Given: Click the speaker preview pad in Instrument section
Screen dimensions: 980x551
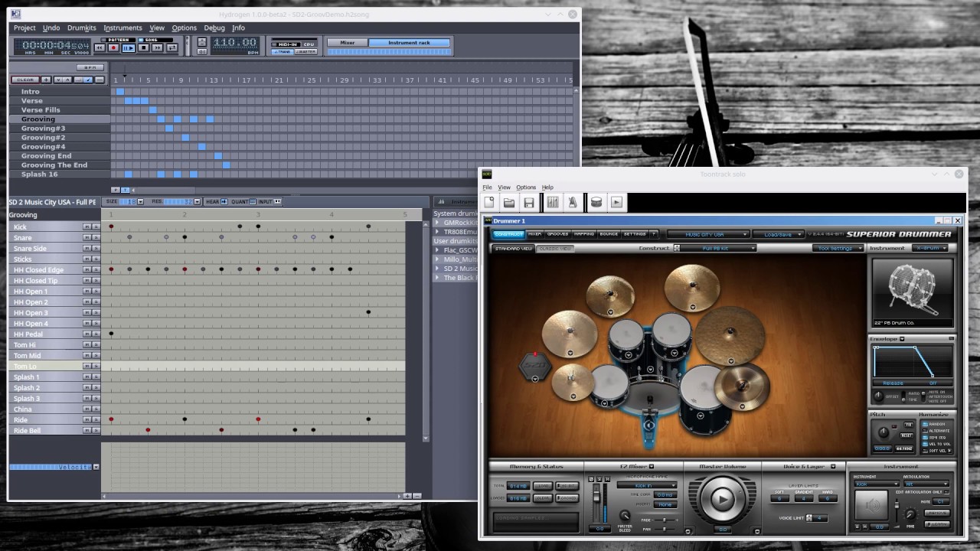Looking at the screenshot, I should click(871, 506).
